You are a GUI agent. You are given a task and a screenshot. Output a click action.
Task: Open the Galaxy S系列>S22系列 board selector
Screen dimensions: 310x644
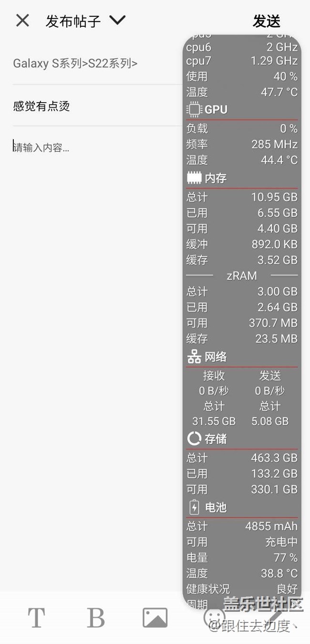click(75, 63)
